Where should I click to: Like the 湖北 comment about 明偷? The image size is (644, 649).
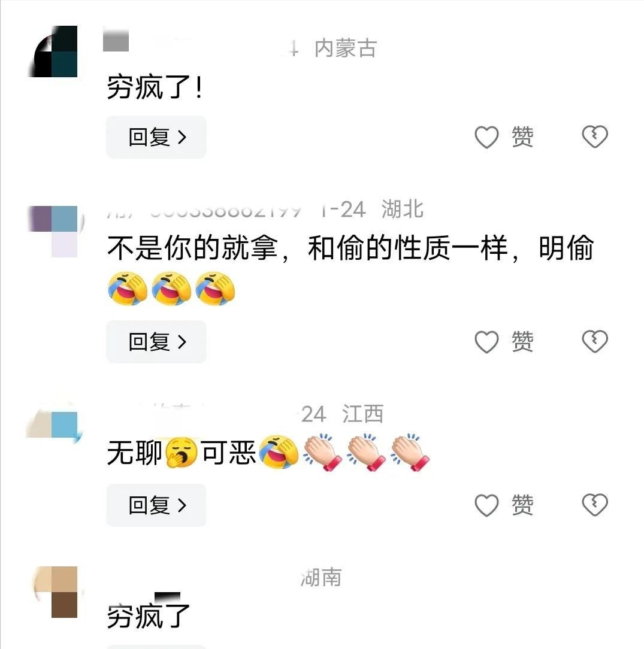(486, 342)
